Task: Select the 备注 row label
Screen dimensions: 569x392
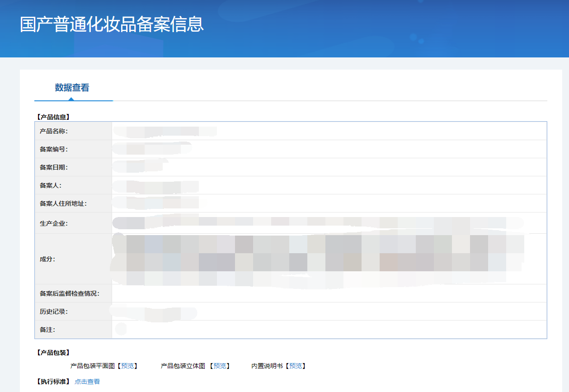Action: (x=47, y=330)
